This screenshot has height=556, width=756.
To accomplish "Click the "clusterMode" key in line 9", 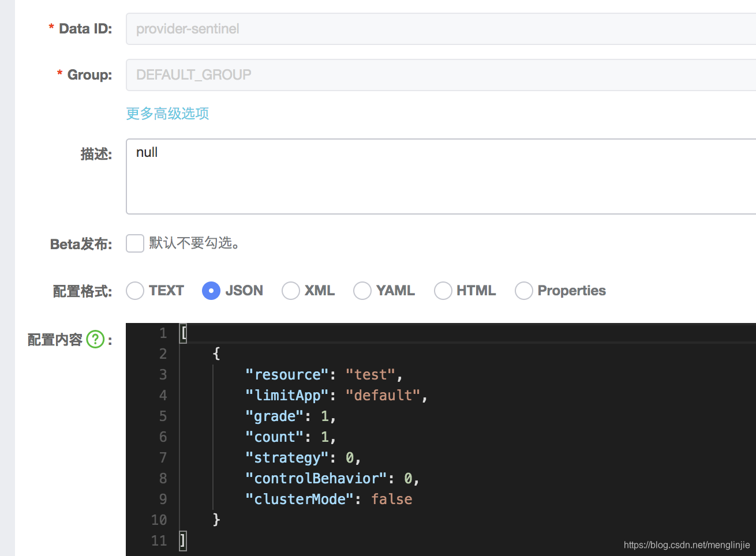I will point(300,499).
